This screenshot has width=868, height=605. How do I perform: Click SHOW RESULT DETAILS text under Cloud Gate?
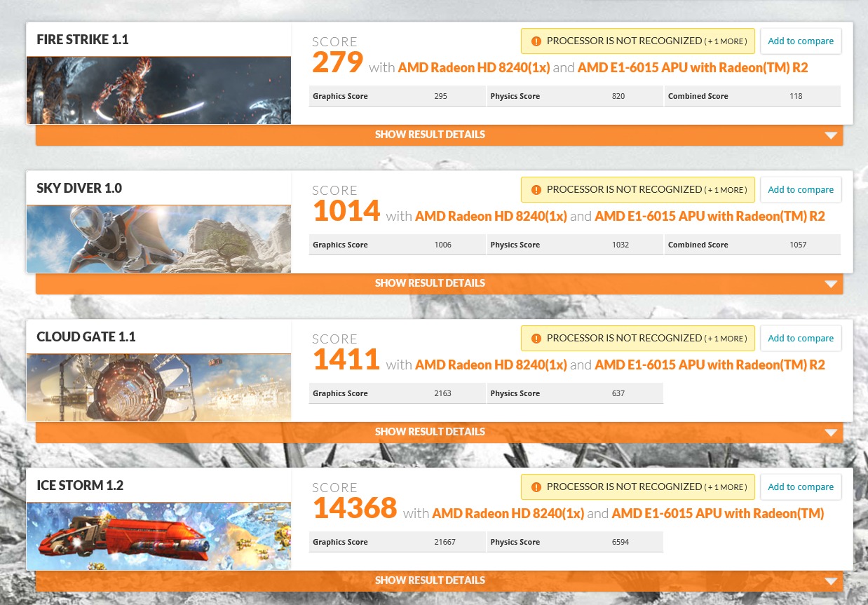(430, 432)
